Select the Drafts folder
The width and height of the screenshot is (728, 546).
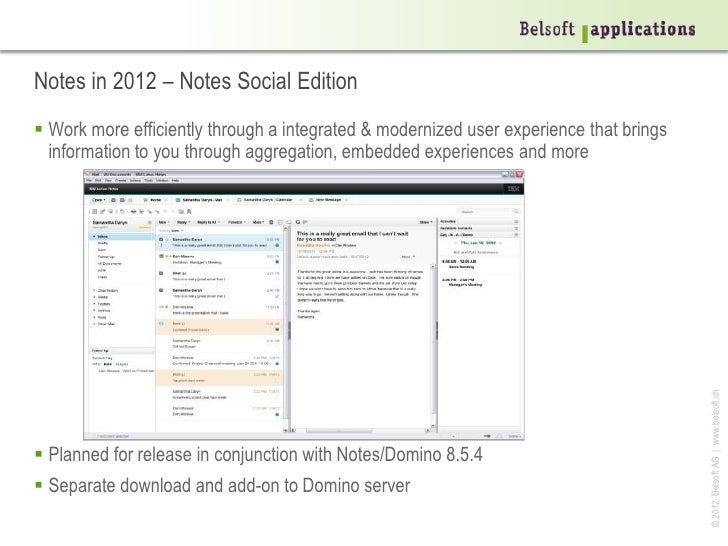(103, 243)
